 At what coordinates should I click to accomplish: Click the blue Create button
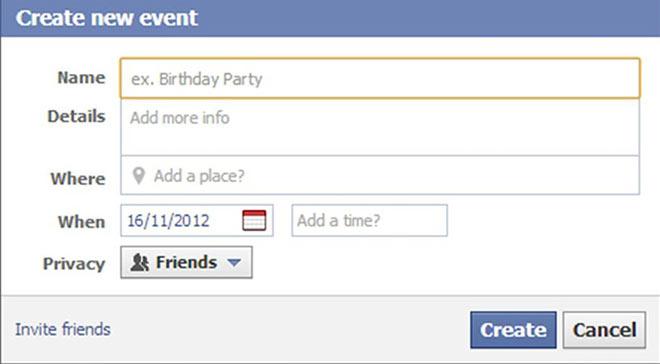click(513, 330)
